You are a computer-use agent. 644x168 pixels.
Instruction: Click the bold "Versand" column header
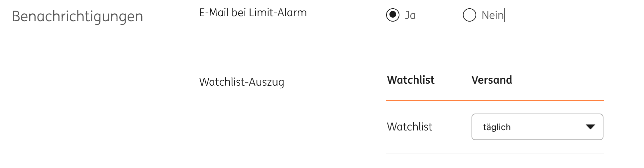click(491, 80)
